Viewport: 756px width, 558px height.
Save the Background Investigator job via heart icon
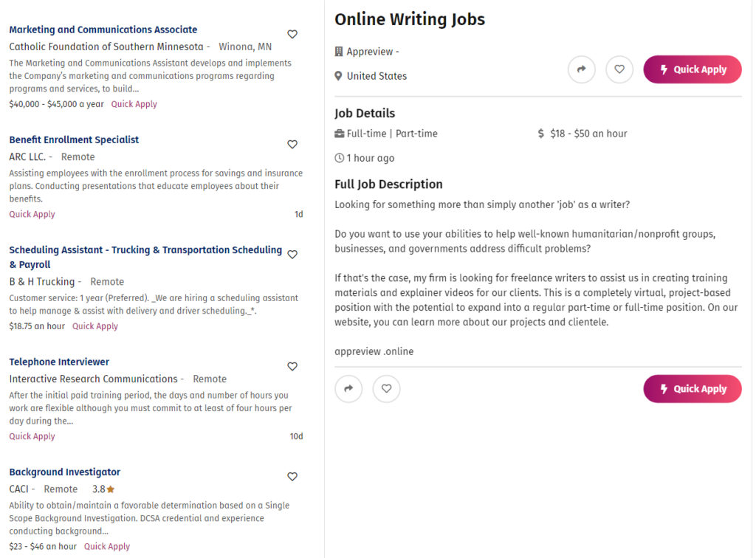pyautogui.click(x=292, y=477)
